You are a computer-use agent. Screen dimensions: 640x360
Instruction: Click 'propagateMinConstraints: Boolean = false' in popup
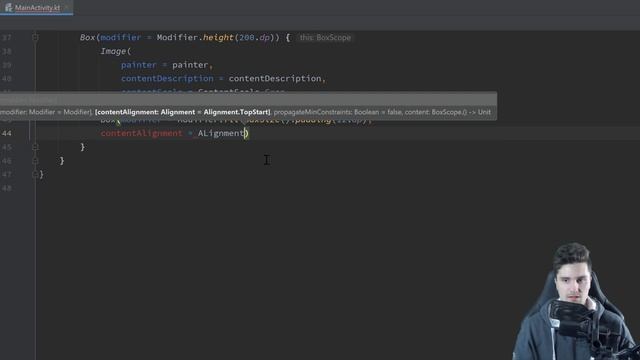pos(337,112)
